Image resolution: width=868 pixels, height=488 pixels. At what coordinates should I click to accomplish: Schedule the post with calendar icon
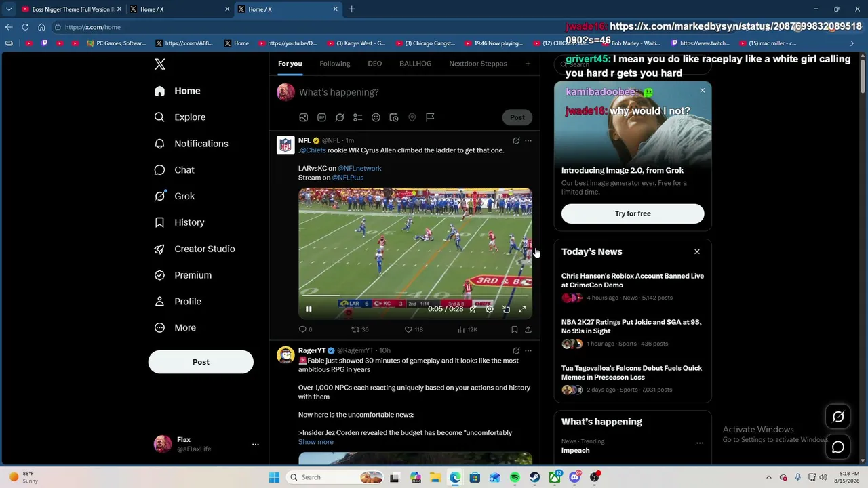394,117
